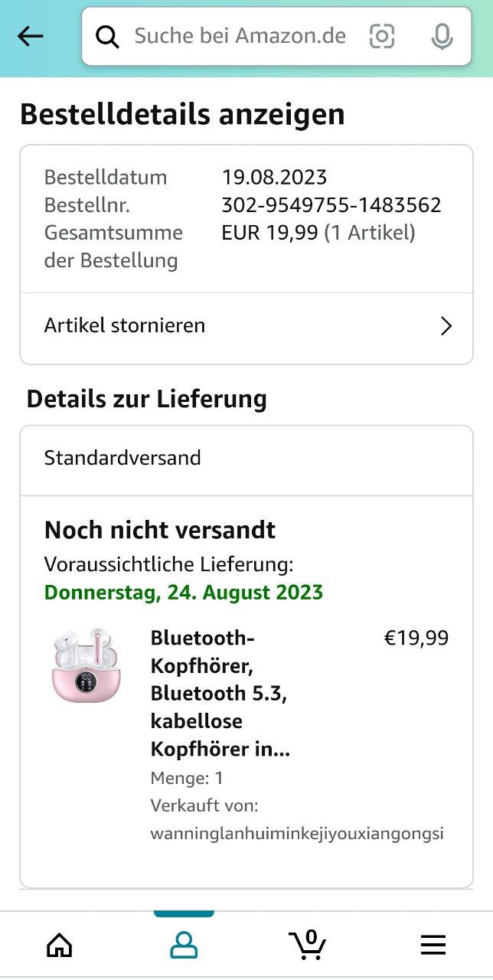Click the order number 302-9549755-1483562

tap(331, 205)
